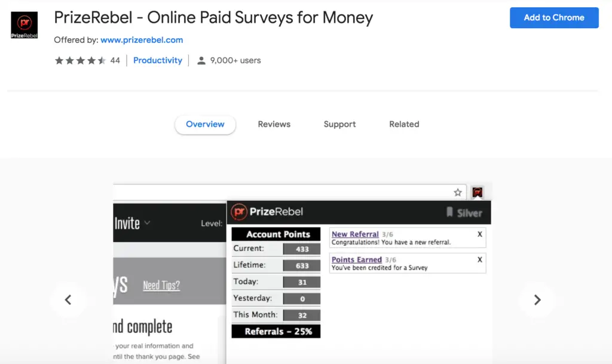Open the Support tab

[339, 124]
